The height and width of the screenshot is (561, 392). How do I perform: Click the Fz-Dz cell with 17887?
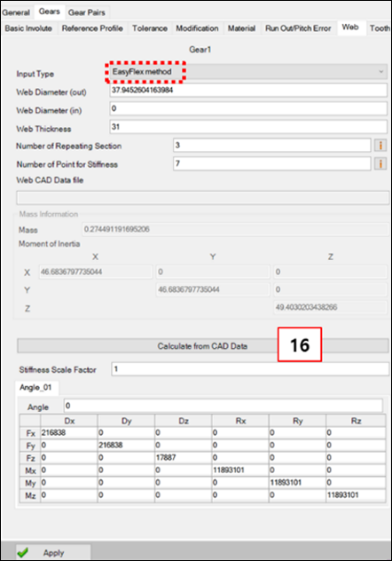[x=184, y=458]
